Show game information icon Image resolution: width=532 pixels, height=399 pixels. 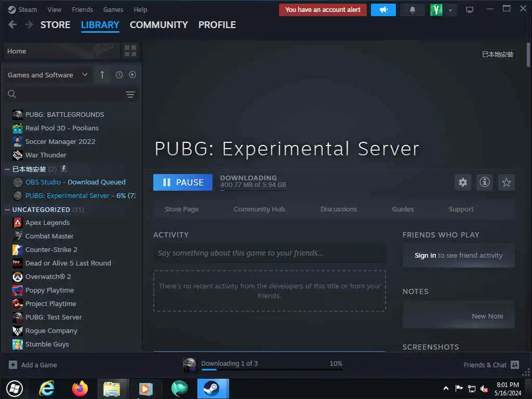click(485, 182)
